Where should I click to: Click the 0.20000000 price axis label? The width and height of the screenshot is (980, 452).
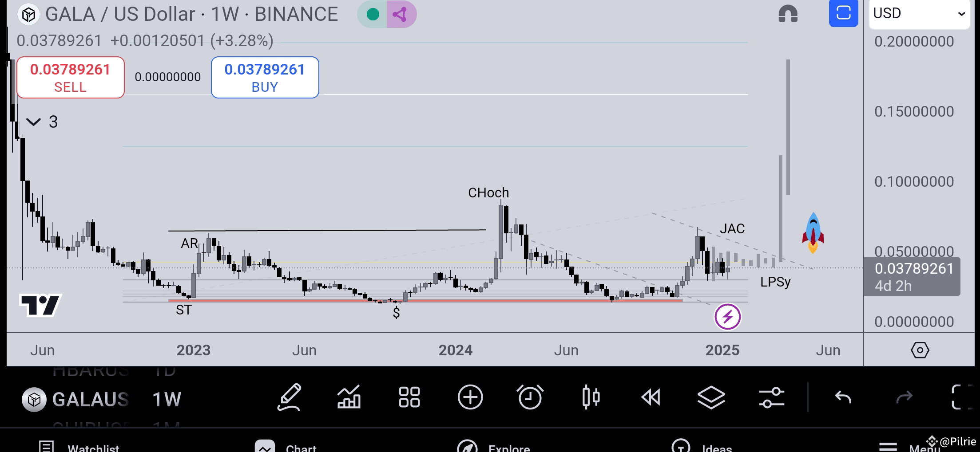tap(914, 42)
